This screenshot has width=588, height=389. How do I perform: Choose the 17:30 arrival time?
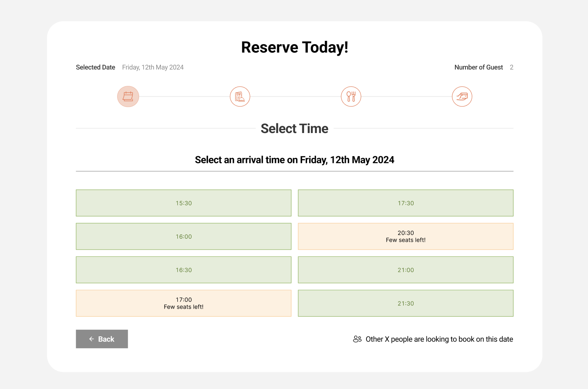[x=406, y=203]
